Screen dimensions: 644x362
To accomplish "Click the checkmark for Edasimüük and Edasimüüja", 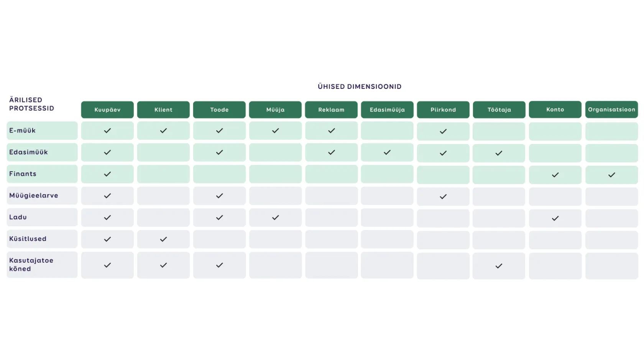I will [387, 152].
